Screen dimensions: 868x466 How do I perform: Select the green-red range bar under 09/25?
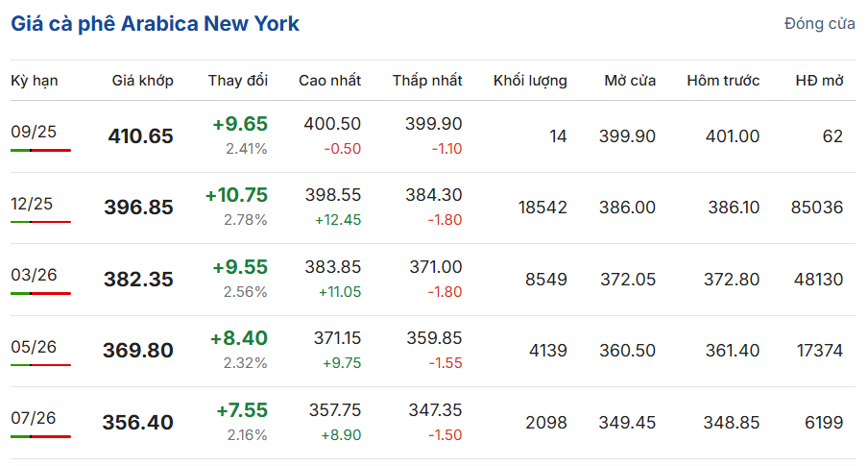[40, 150]
